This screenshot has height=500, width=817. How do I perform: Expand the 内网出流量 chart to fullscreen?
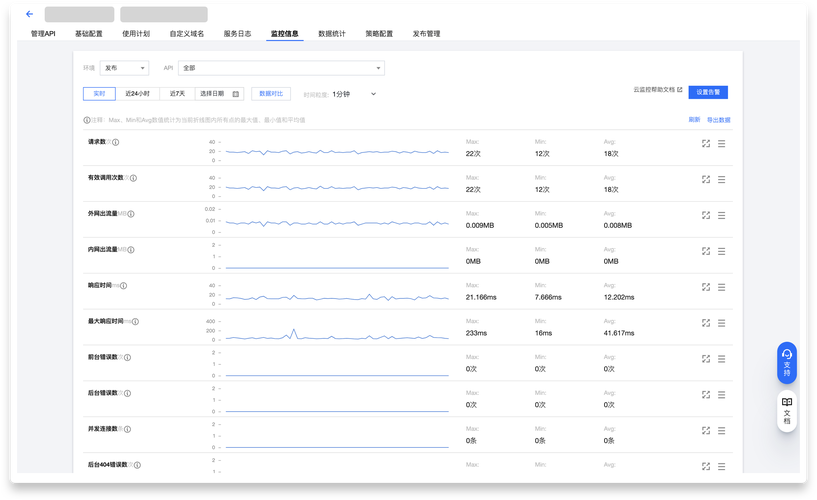(x=705, y=252)
